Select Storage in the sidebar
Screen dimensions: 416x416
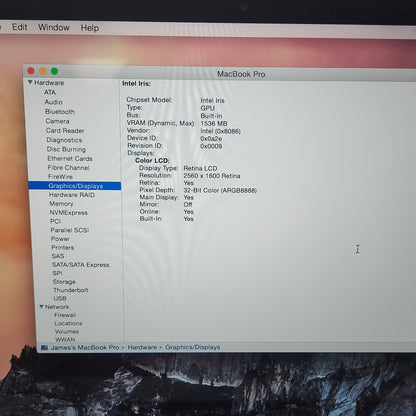pos(64,282)
